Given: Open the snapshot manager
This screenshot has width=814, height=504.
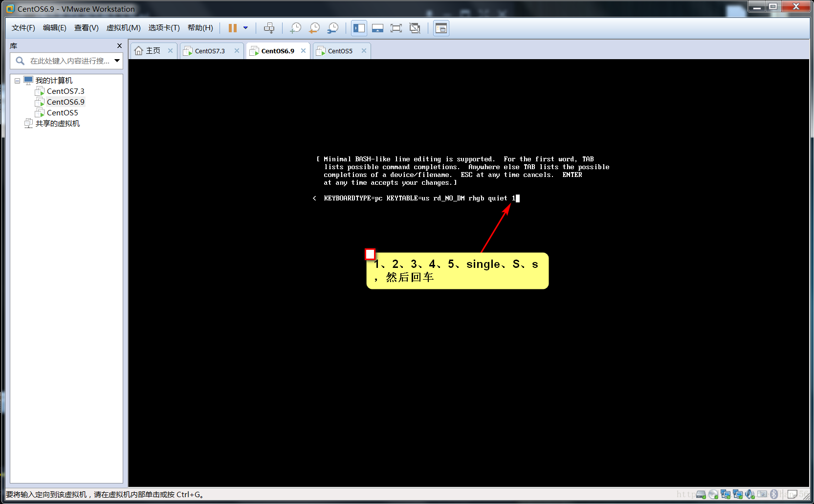Looking at the screenshot, I should click(332, 28).
